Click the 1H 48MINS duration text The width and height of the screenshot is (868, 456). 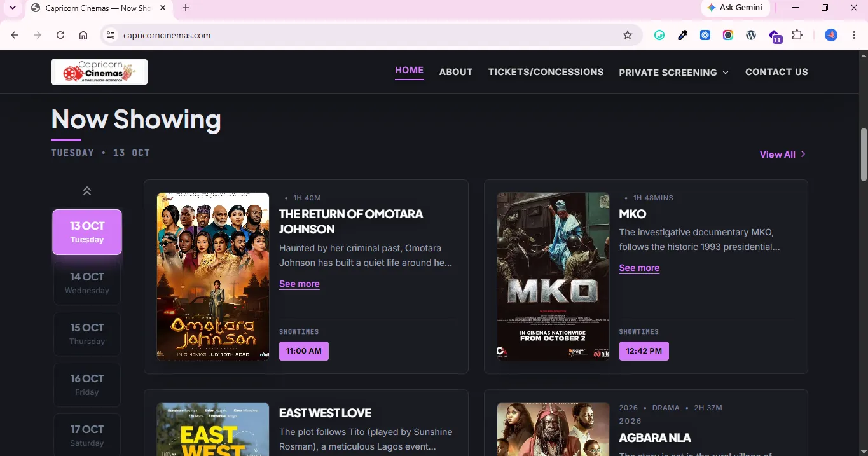(x=653, y=198)
